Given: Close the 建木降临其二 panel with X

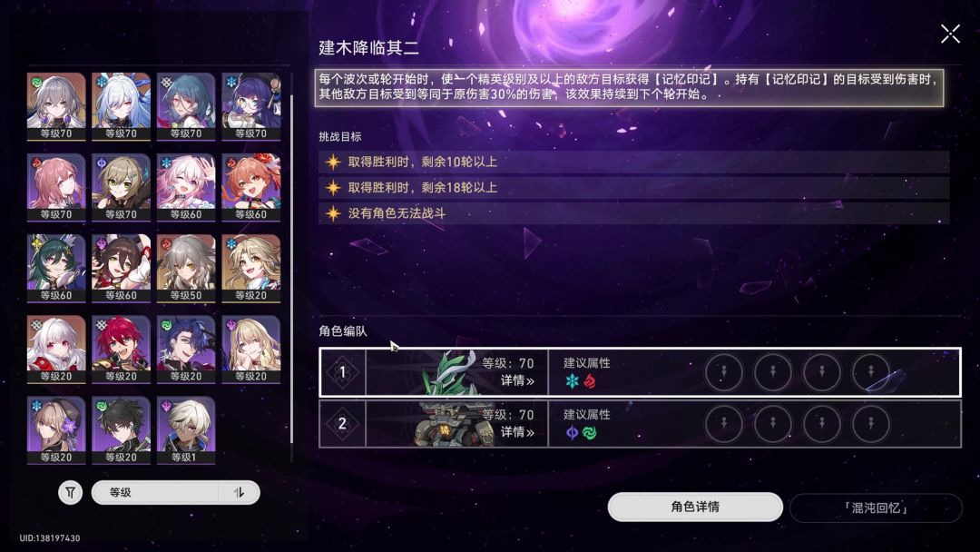Looking at the screenshot, I should (x=950, y=34).
